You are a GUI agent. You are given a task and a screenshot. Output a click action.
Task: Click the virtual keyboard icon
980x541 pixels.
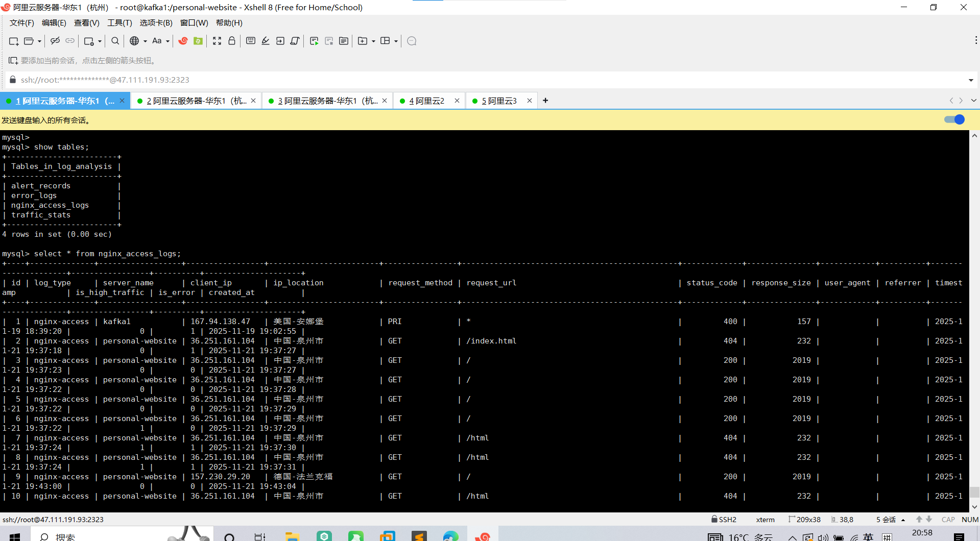(251, 41)
